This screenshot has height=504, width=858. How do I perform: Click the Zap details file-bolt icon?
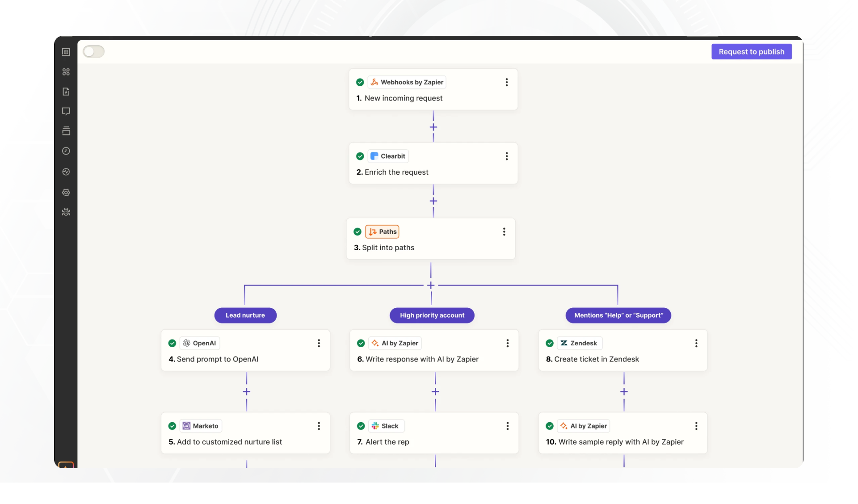[66, 92]
